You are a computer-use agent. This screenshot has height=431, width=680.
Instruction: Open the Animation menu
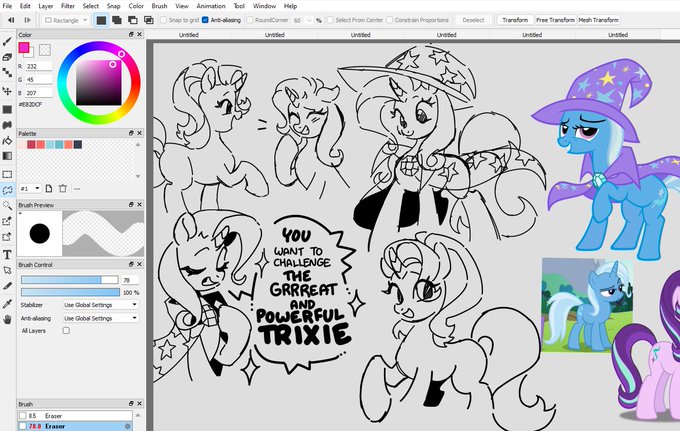[211, 6]
